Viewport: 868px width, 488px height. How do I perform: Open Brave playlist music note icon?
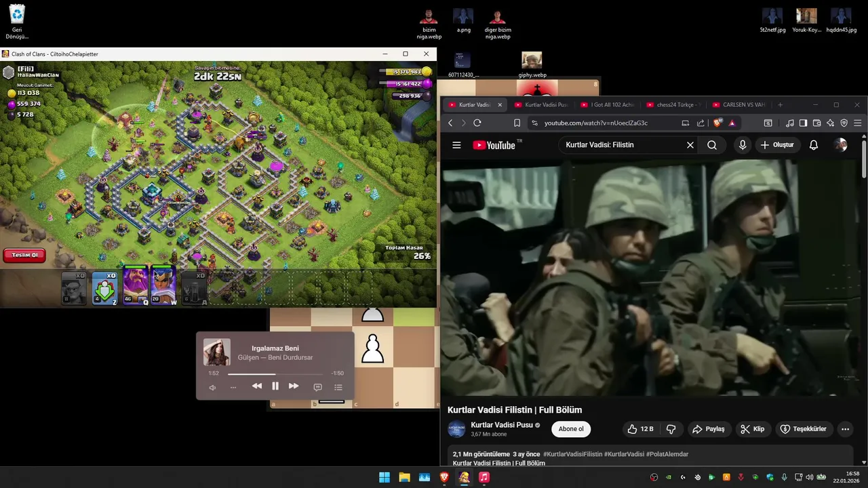[789, 123]
